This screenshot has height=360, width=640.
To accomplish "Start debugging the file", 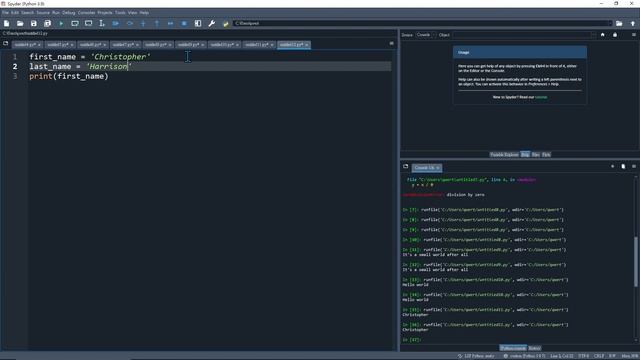I will click(x=116, y=24).
